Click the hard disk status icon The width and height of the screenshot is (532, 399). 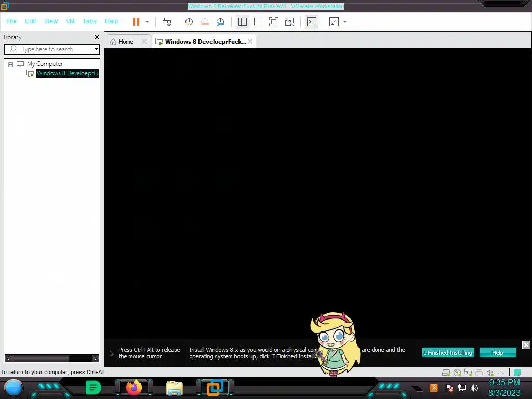[x=446, y=373]
